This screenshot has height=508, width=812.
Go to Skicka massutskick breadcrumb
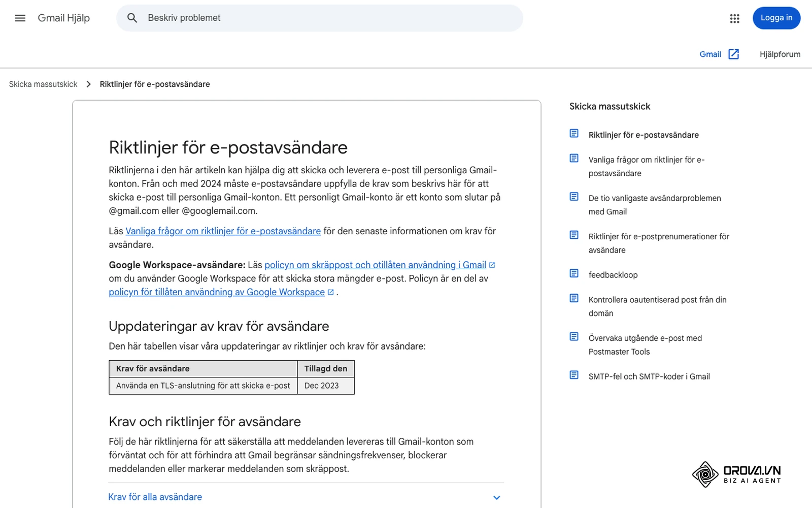pos(43,84)
